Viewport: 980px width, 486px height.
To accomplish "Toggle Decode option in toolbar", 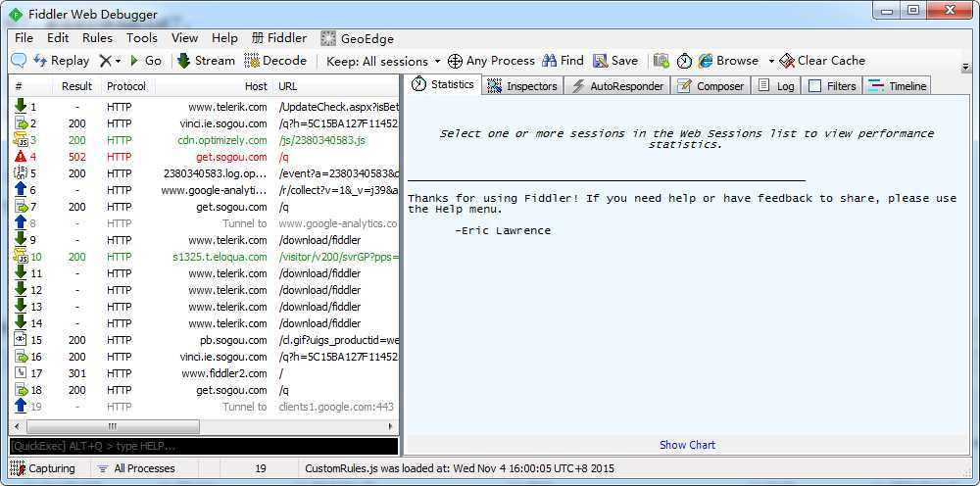I will point(275,61).
